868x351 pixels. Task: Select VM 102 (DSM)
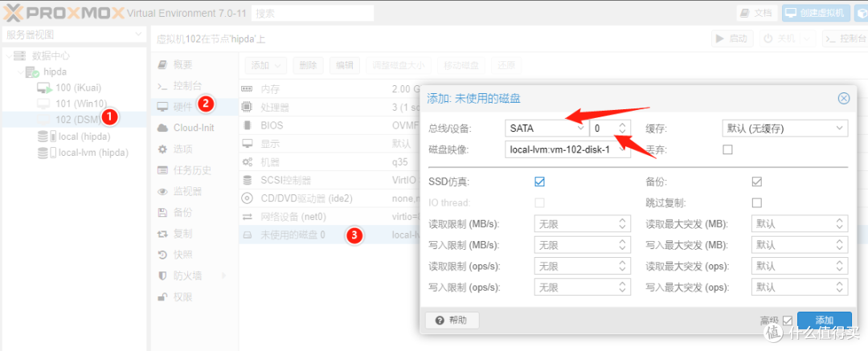[78, 119]
